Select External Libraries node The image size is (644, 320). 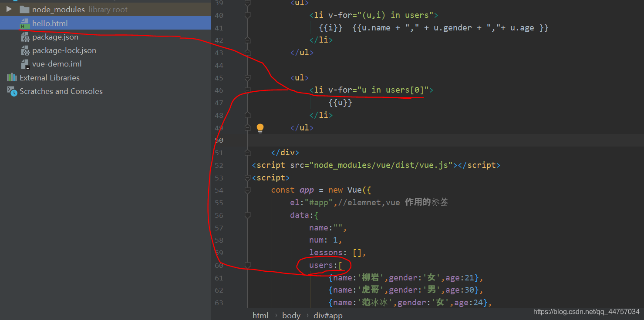pos(50,78)
